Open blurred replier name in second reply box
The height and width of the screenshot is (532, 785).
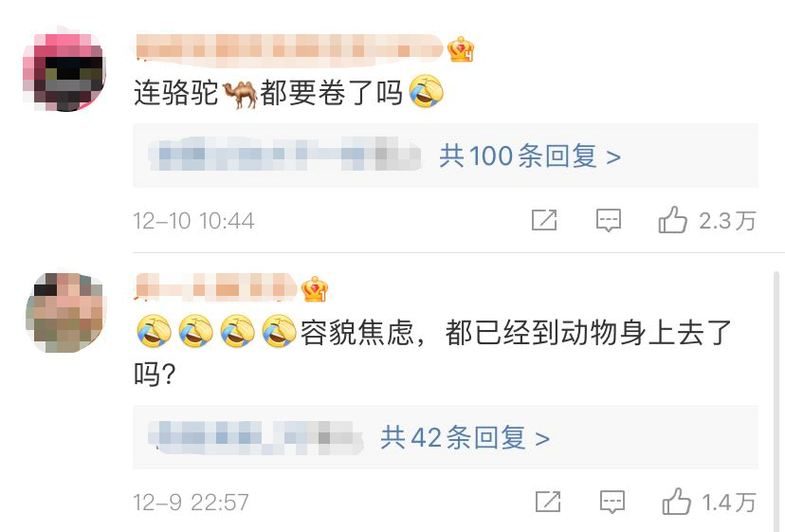[256, 437]
